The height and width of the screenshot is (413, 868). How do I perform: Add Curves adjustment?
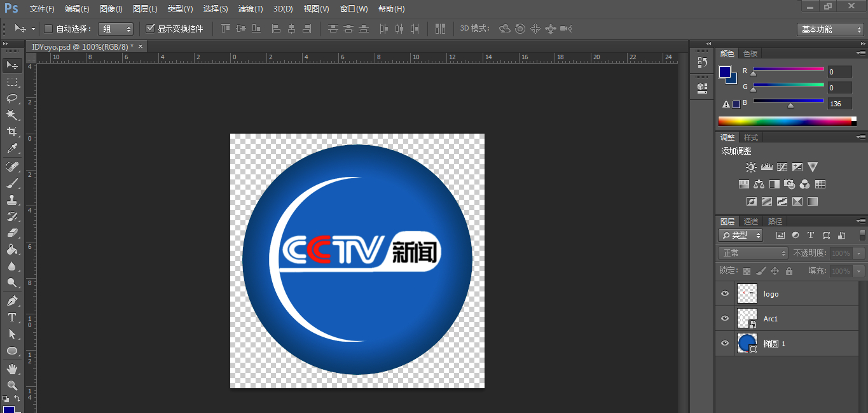pos(782,167)
